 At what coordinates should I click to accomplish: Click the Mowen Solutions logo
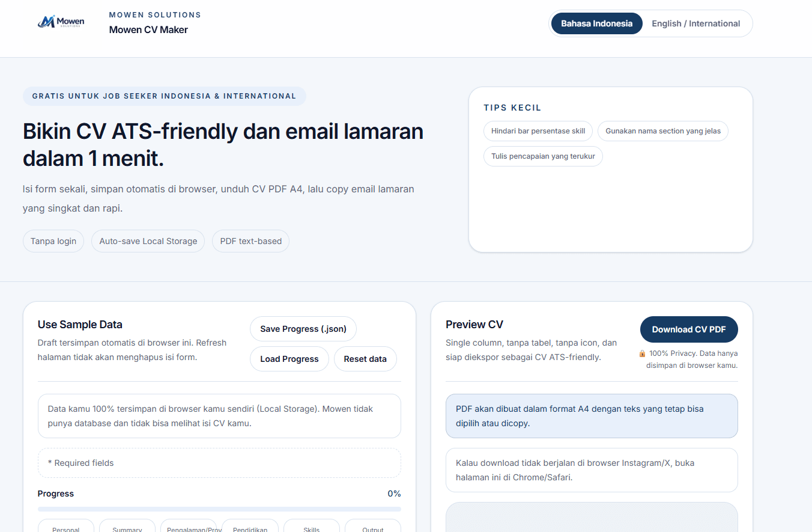(61, 22)
